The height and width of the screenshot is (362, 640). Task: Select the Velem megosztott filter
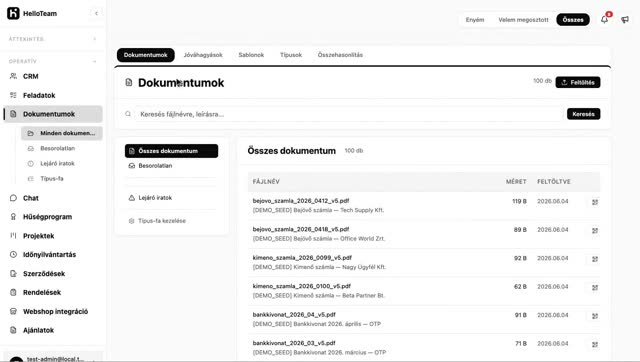pos(523,20)
